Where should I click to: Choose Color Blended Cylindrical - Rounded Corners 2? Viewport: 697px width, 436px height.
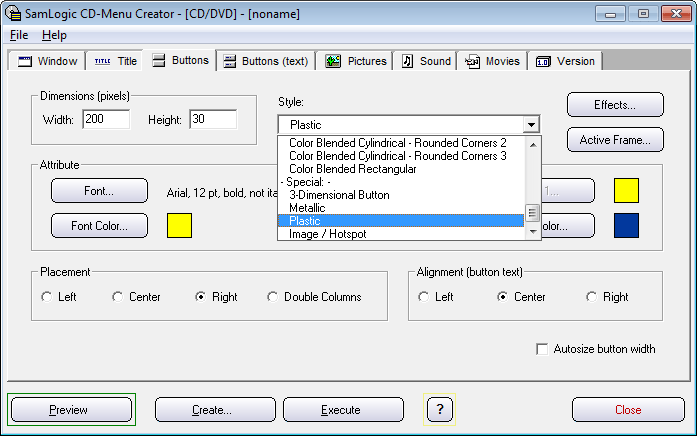tap(401, 143)
